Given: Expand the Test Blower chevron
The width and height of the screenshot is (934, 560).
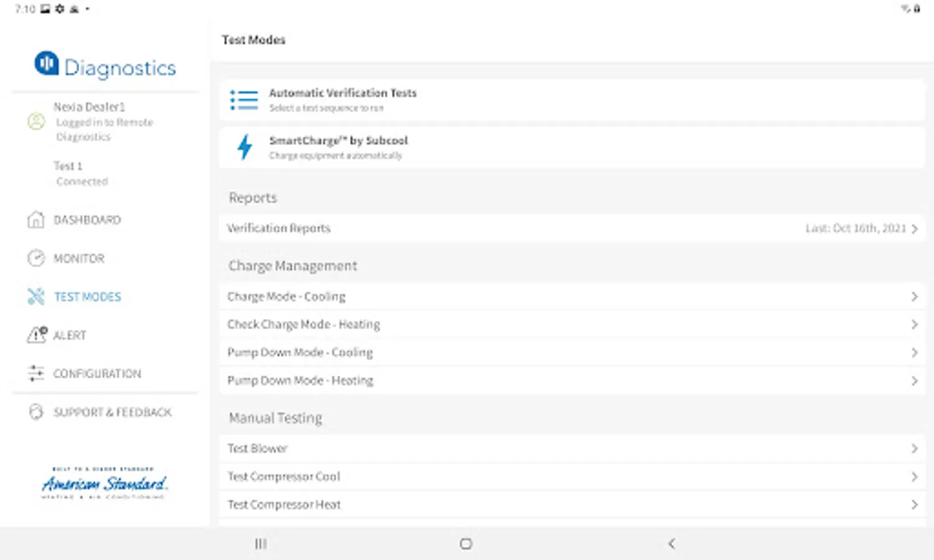Looking at the screenshot, I should (914, 448).
